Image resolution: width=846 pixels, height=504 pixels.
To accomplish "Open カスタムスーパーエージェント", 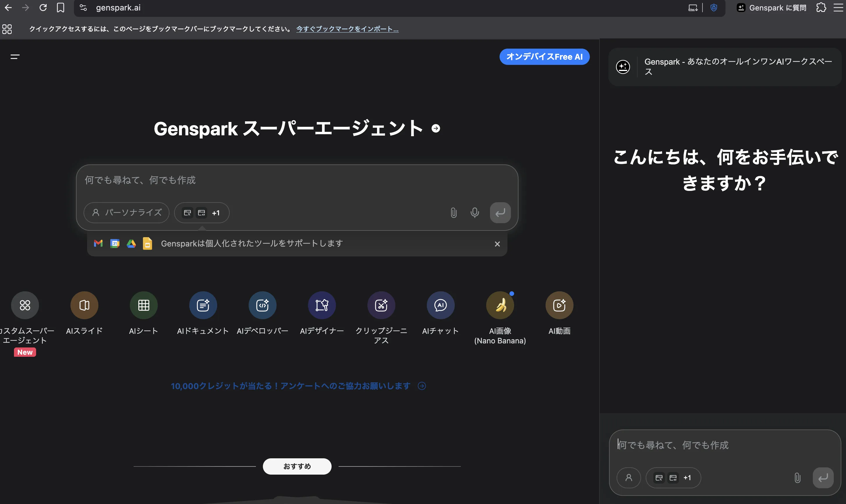I will [x=25, y=305].
